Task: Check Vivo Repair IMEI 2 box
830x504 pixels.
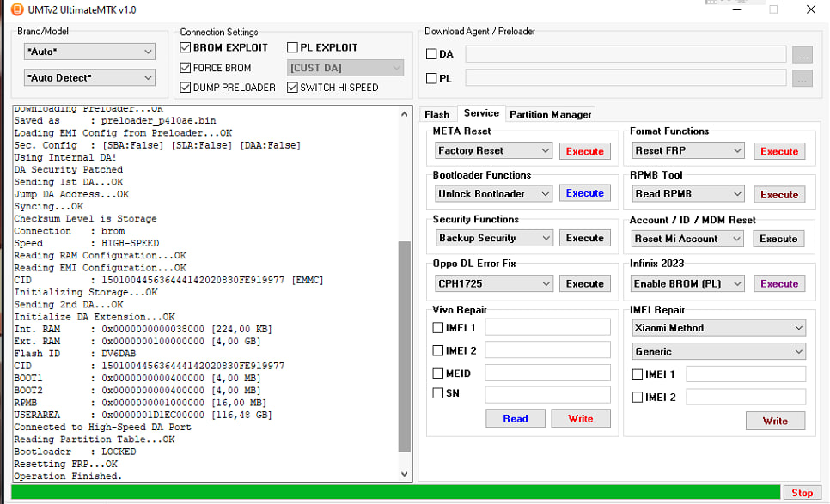Action: click(x=437, y=350)
